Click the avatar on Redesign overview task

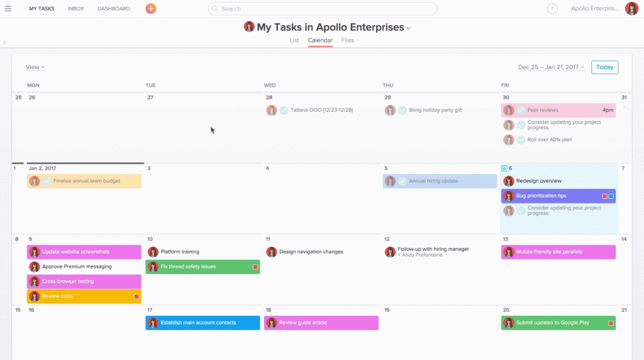(508, 181)
